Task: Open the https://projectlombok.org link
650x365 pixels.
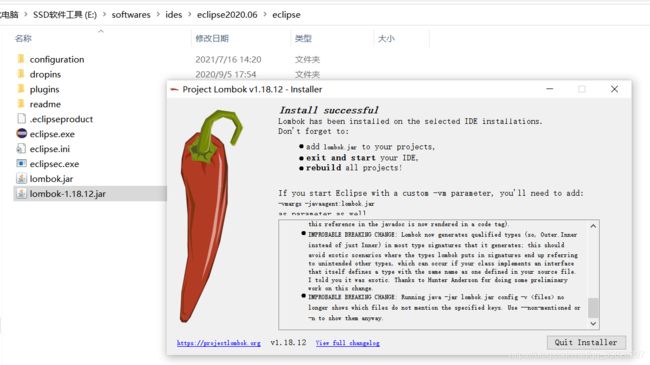Action: click(219, 343)
